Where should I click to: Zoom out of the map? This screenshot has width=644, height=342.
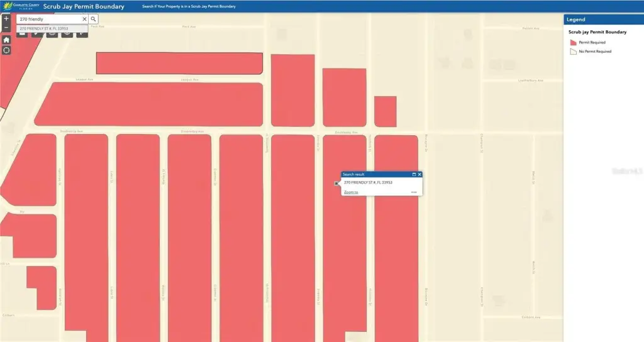click(x=6, y=28)
